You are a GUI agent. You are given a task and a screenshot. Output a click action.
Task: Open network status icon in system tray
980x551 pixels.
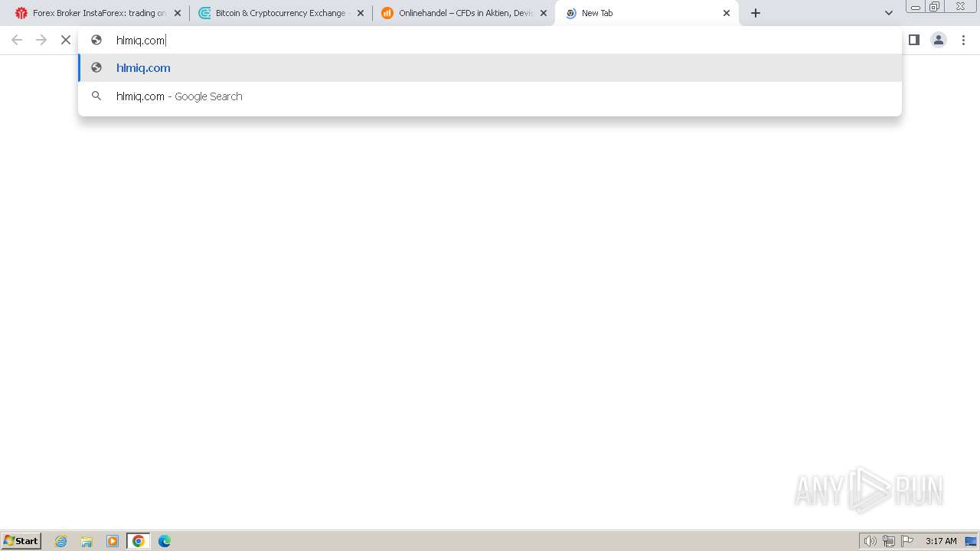pyautogui.click(x=889, y=541)
